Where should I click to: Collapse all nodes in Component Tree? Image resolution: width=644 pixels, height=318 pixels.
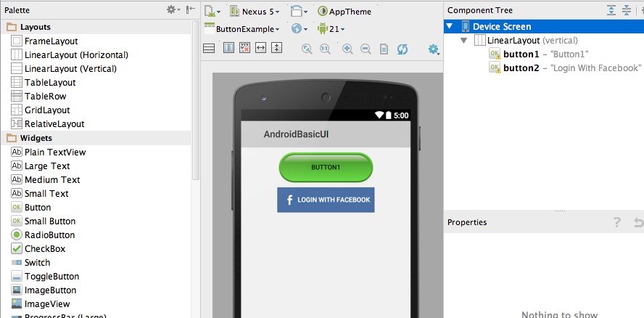tap(627, 10)
